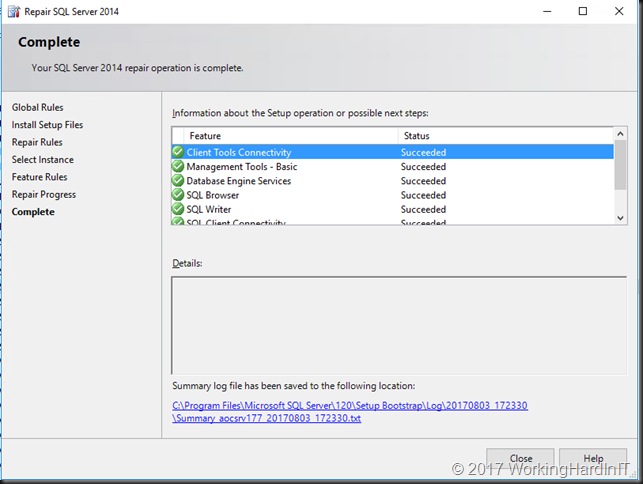
Task: Click Succeeded status for Client Tools Connectivity
Action: point(423,152)
